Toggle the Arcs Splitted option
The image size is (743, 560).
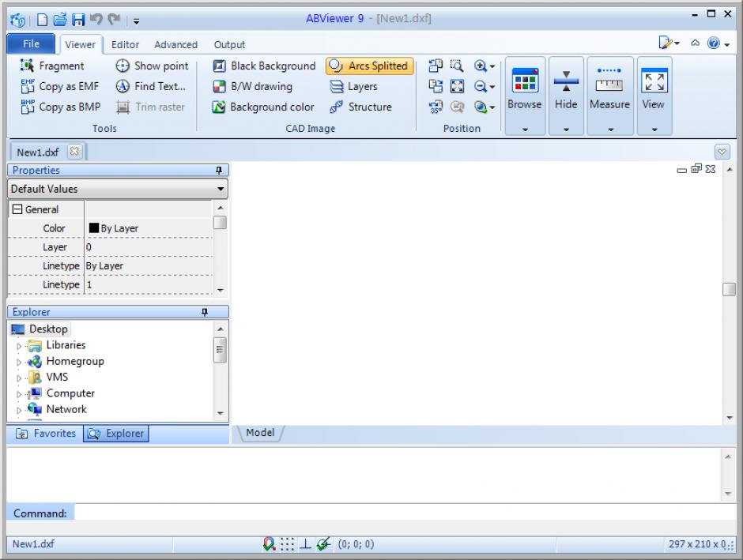point(369,66)
